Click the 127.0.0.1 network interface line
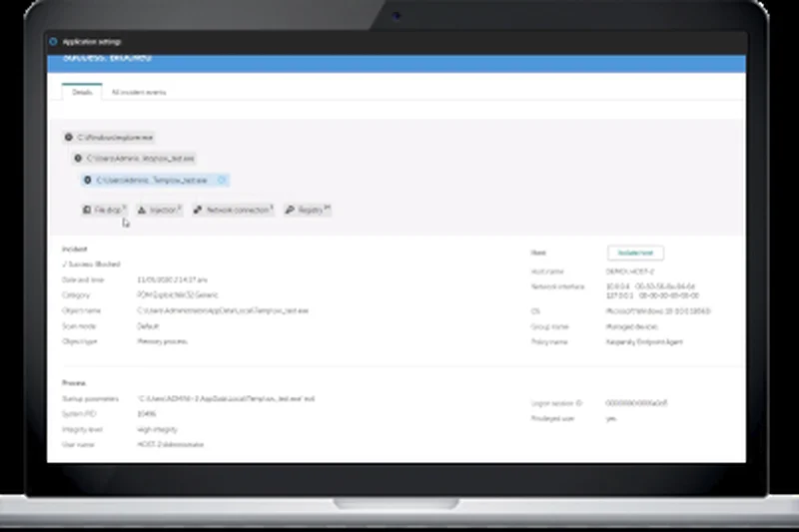 point(652,295)
